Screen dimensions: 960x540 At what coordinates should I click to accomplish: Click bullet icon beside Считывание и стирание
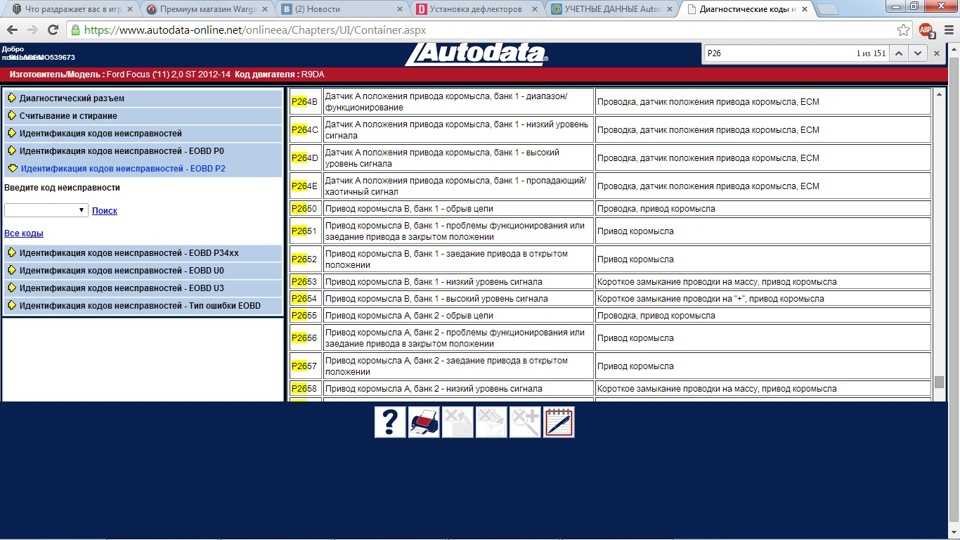point(12,115)
